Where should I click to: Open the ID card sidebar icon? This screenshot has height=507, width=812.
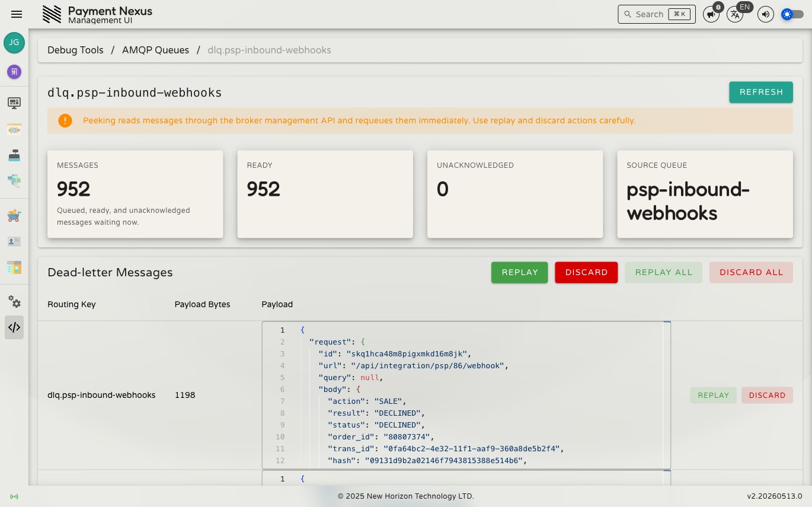click(14, 241)
